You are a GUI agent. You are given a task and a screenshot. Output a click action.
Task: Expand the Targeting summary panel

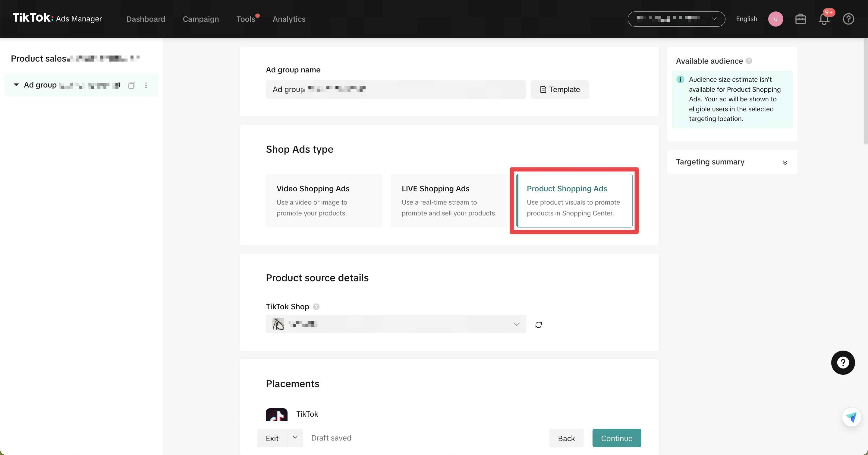[785, 163]
